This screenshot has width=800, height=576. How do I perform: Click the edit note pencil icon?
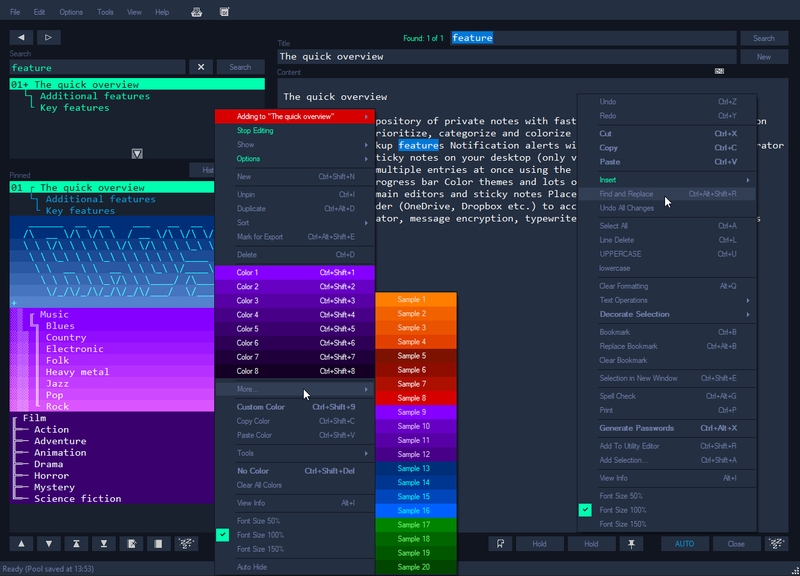(x=131, y=544)
